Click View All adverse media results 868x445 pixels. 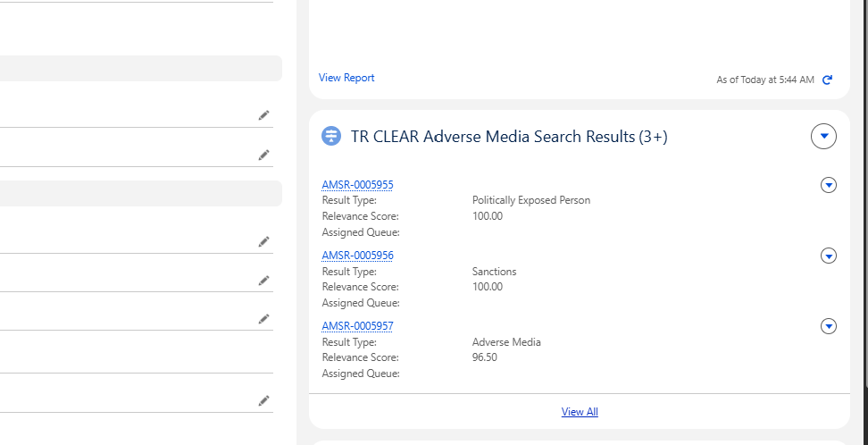[580, 412]
